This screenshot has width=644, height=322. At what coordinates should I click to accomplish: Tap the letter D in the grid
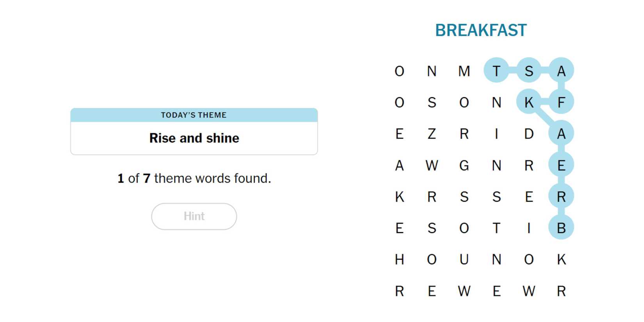[528, 134]
